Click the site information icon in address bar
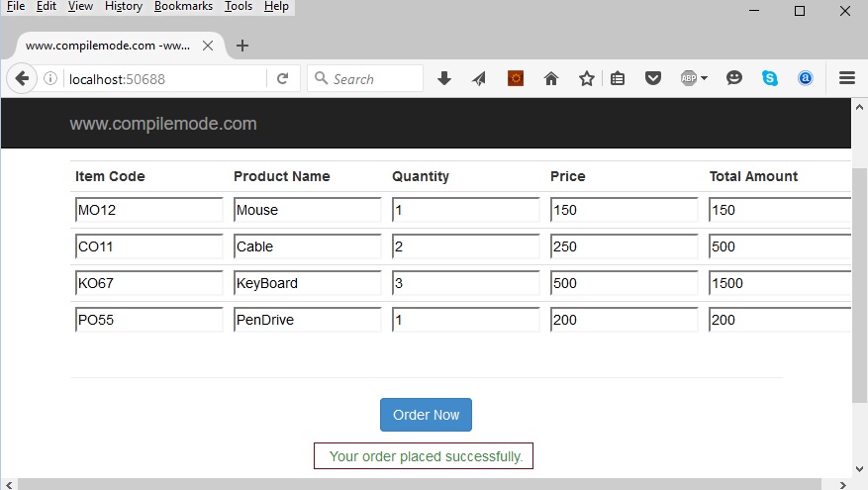 (50, 79)
